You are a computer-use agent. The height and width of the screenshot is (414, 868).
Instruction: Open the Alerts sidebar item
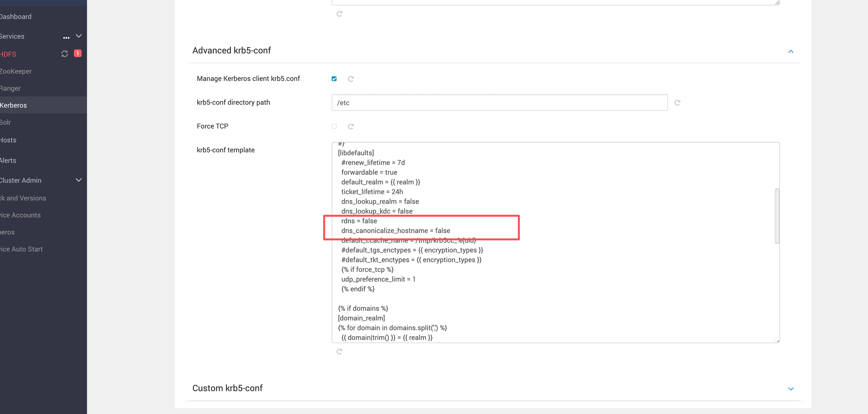[8, 160]
